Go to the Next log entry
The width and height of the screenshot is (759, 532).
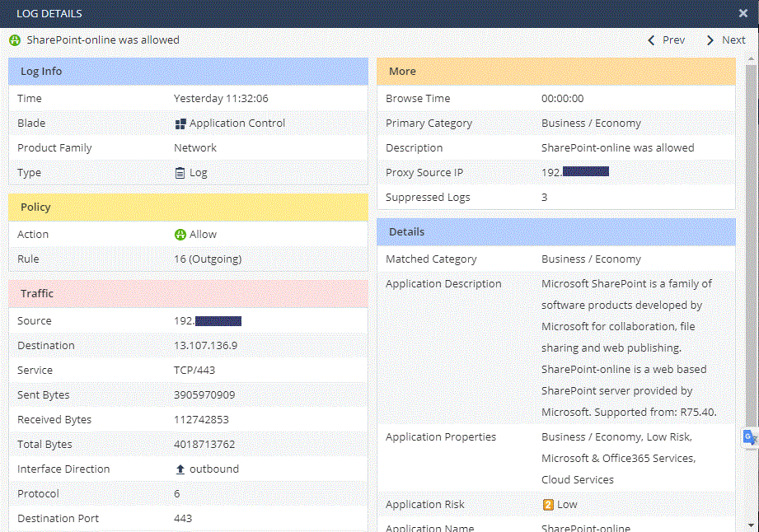725,40
